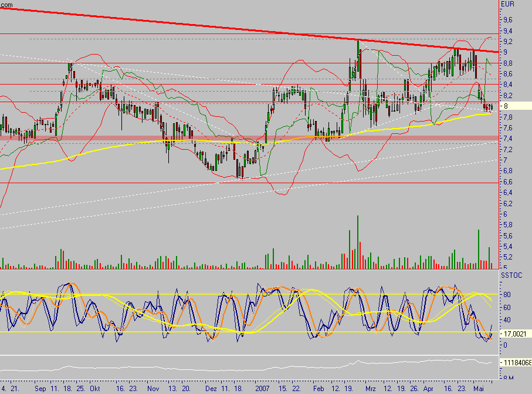Click the Sep month label on time axis
This screenshot has height=394, width=532.
click(x=40, y=389)
